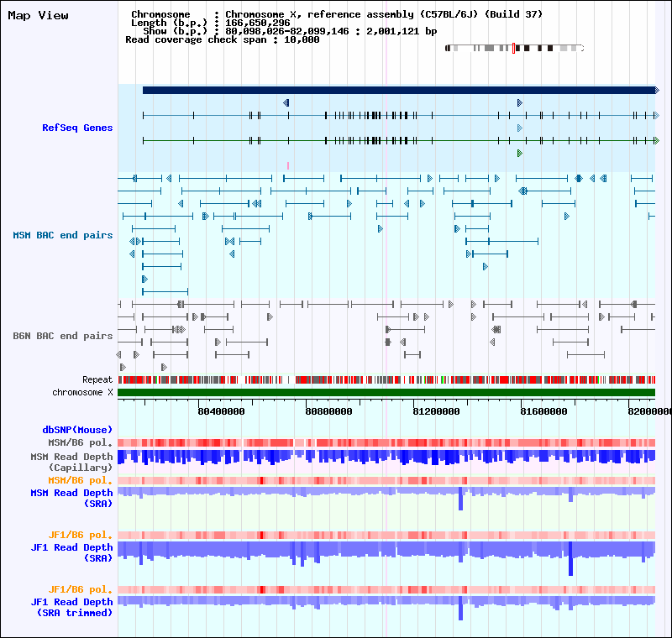
Task: Click the Map View heading
Action: [38, 15]
